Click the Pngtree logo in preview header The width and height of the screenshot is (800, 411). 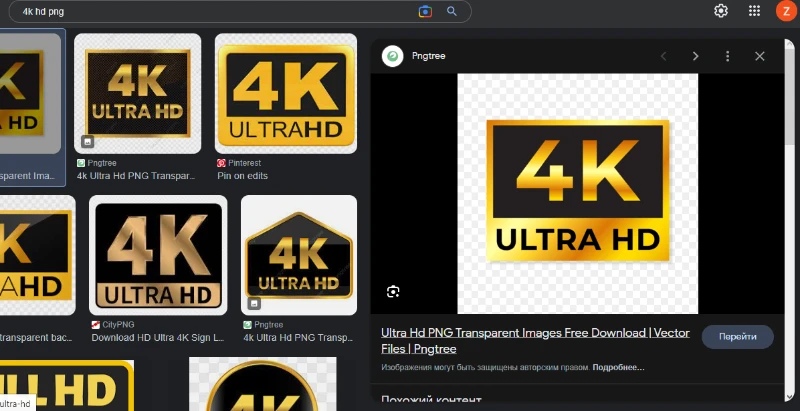click(392, 56)
